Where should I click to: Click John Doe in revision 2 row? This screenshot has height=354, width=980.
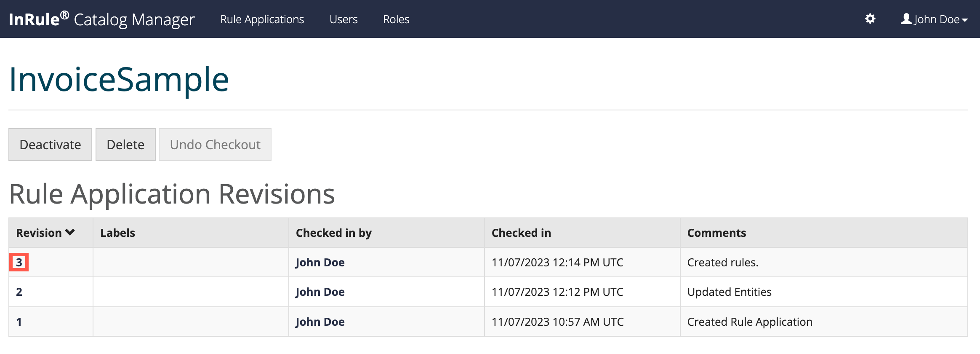tap(320, 292)
